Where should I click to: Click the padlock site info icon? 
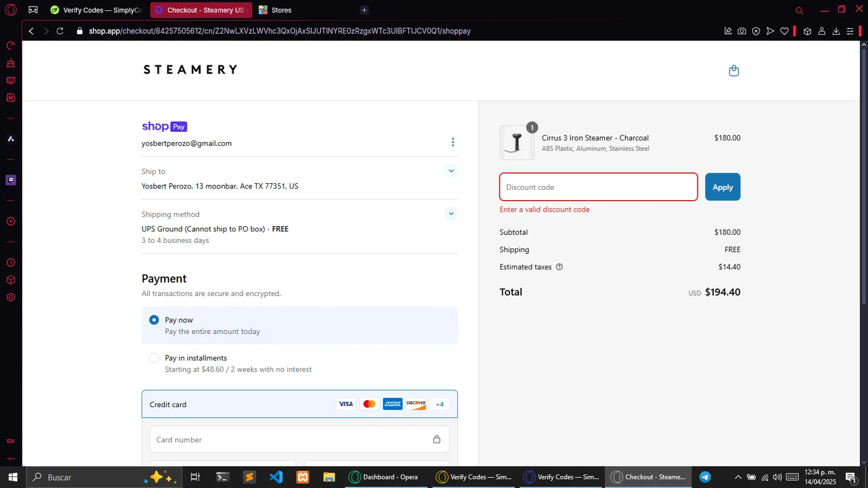80,31
